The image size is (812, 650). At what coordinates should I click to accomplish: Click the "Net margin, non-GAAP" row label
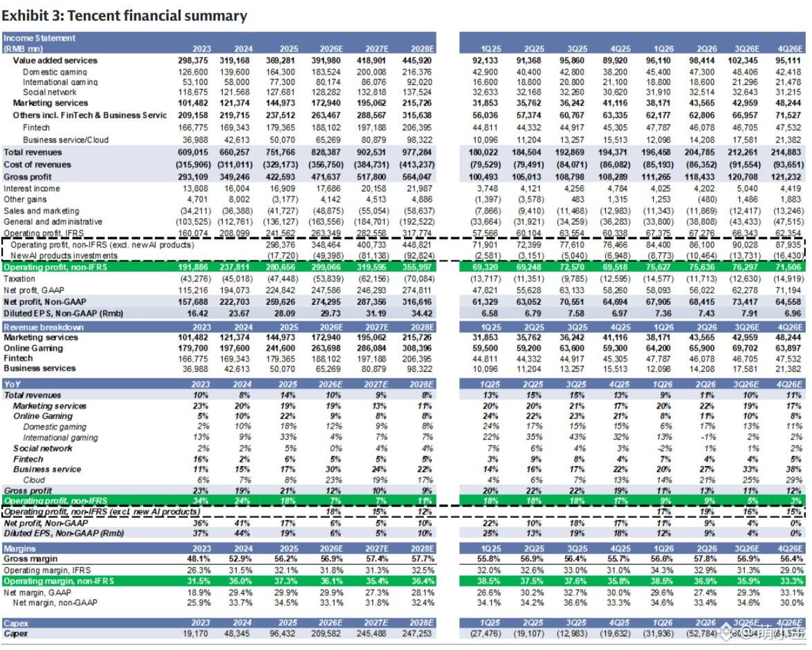(55, 603)
